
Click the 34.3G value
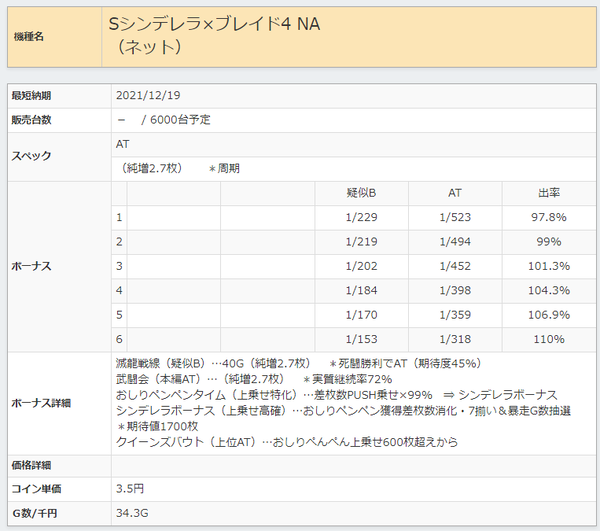pos(132,513)
